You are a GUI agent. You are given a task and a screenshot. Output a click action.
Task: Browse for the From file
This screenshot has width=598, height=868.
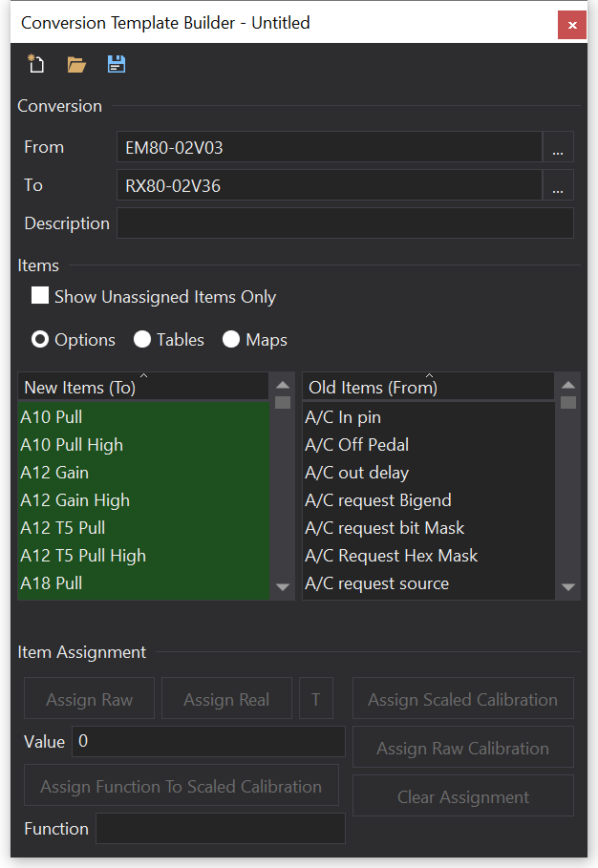point(558,148)
